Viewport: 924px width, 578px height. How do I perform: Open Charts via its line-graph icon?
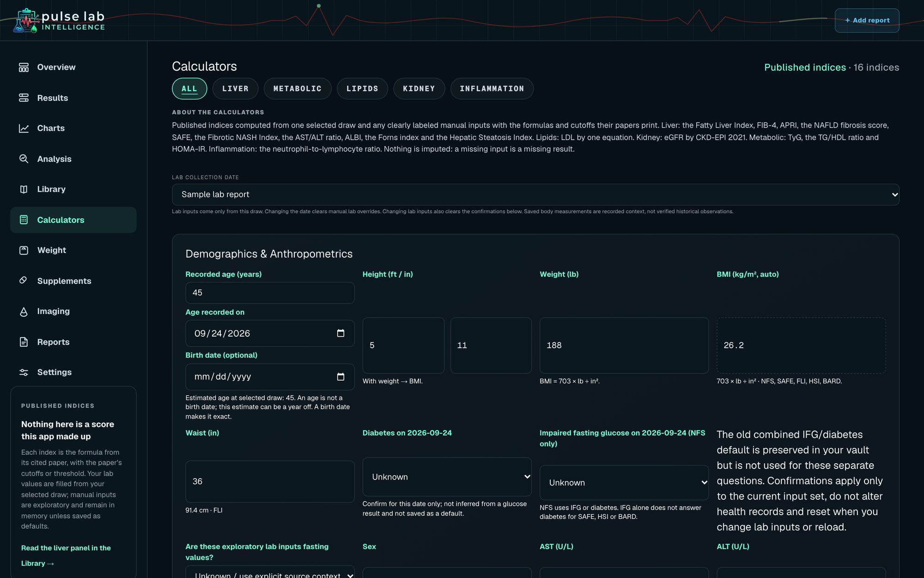24,129
